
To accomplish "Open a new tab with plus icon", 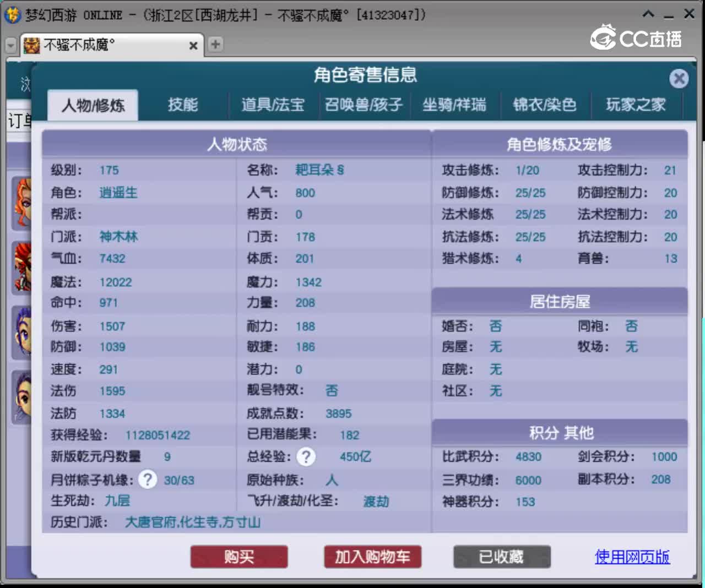I will point(215,45).
